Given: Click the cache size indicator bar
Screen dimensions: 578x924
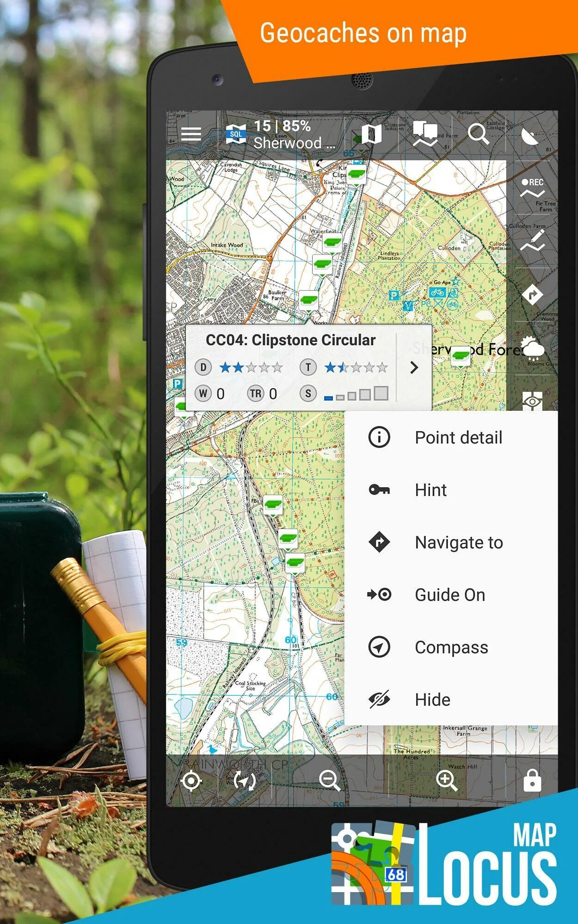Looking at the screenshot, I should pos(356,394).
